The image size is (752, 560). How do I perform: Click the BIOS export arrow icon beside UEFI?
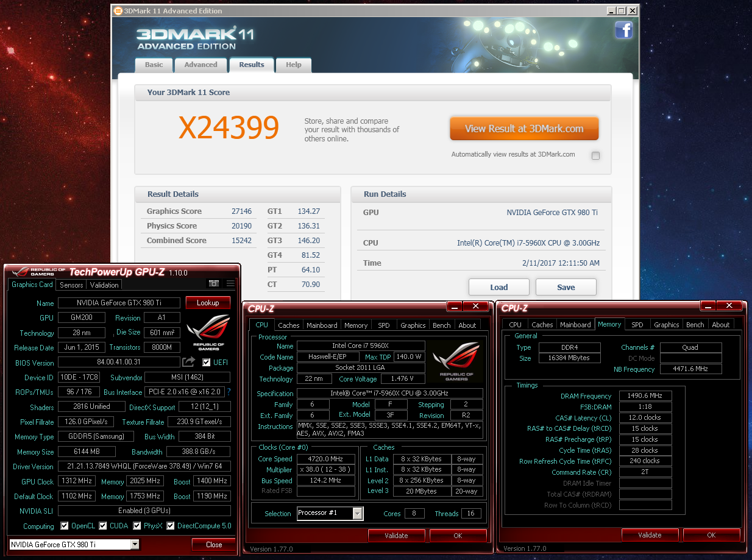[x=189, y=362]
